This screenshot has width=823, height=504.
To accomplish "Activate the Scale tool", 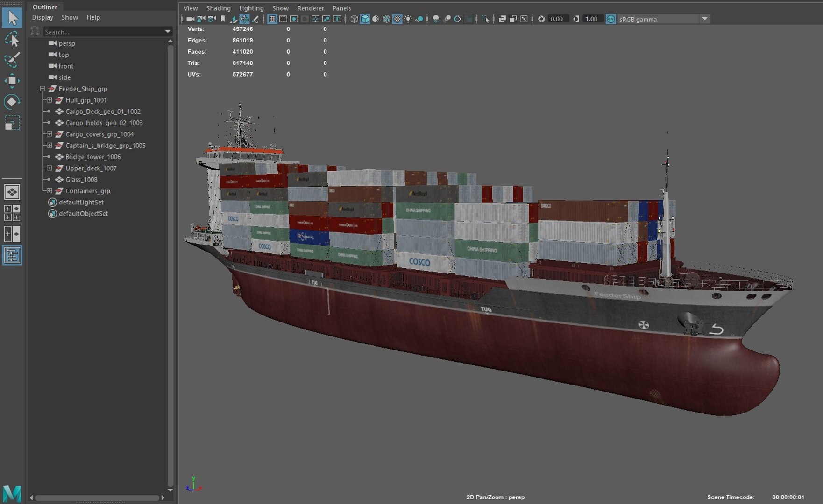I will click(12, 123).
